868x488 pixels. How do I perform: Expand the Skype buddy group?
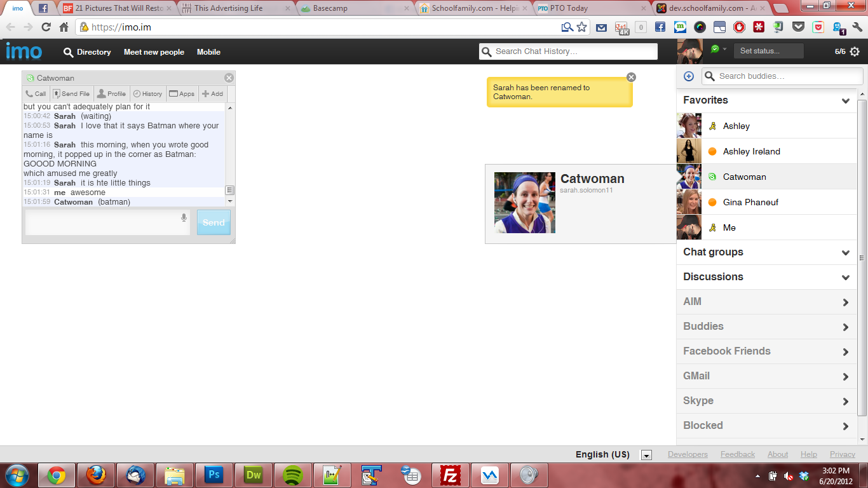[845, 402]
